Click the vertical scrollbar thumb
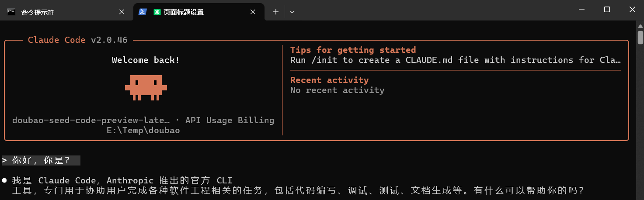Viewport: 644px width, 200px height. pos(640,38)
